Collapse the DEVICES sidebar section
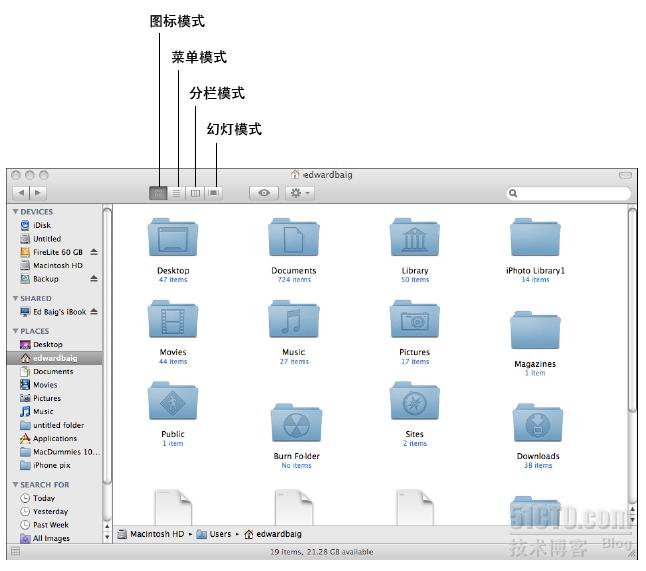 click(15, 212)
